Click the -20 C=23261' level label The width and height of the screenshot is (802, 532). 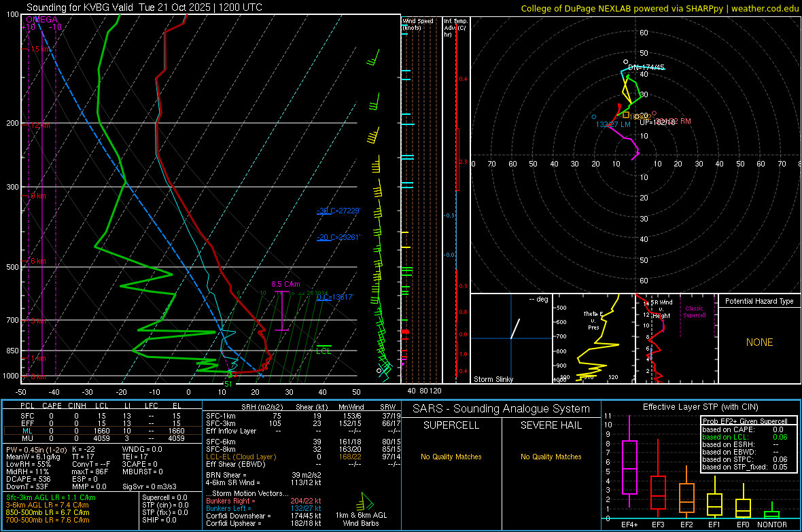338,237
